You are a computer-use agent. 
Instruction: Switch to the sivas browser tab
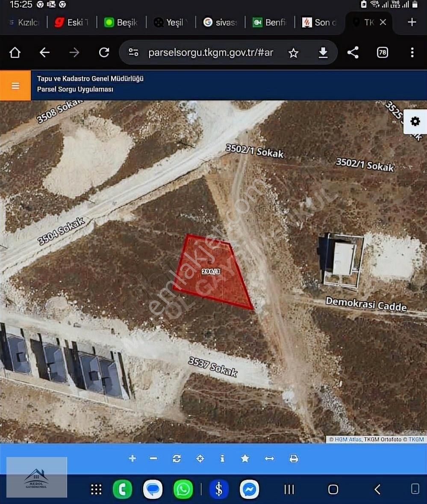pyautogui.click(x=221, y=22)
